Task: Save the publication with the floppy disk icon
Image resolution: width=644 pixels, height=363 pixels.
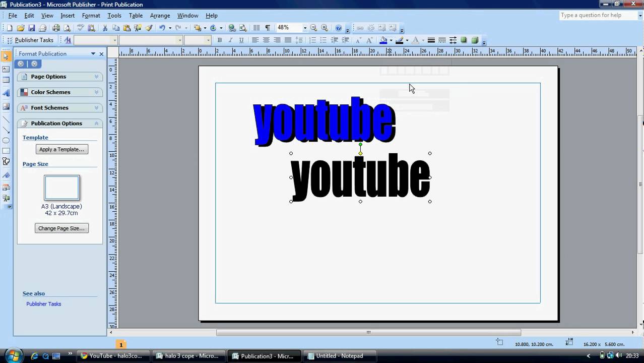Action: (31, 28)
